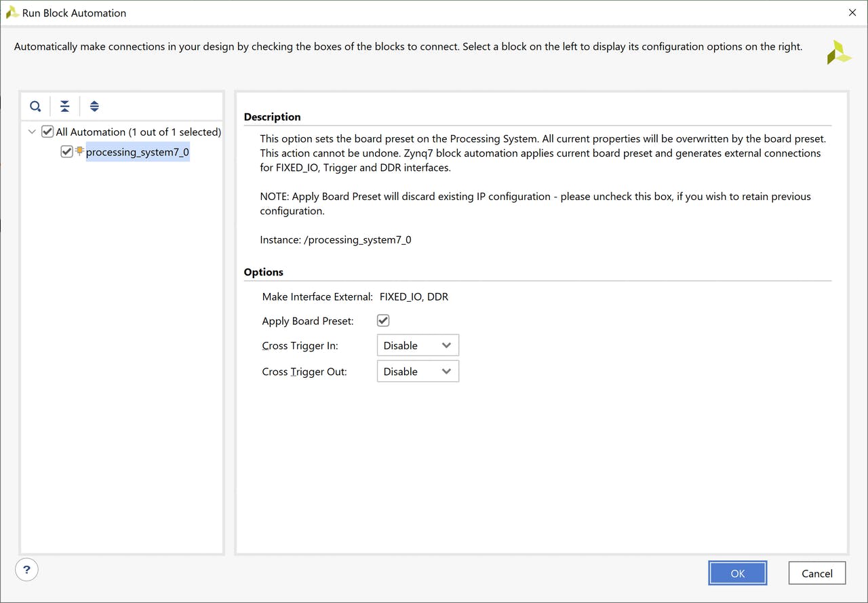This screenshot has height=603, width=868.
Task: Click the IP block icon beside processing_system7_0
Action: click(x=80, y=151)
